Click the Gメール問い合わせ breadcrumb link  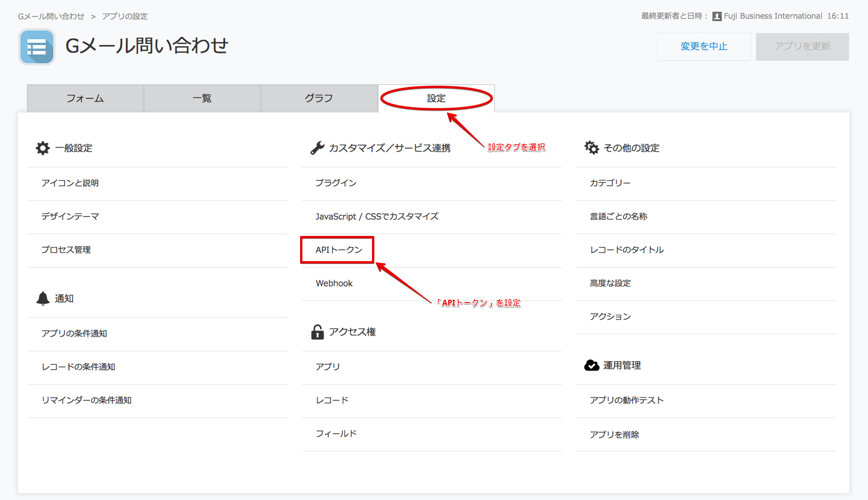point(51,16)
